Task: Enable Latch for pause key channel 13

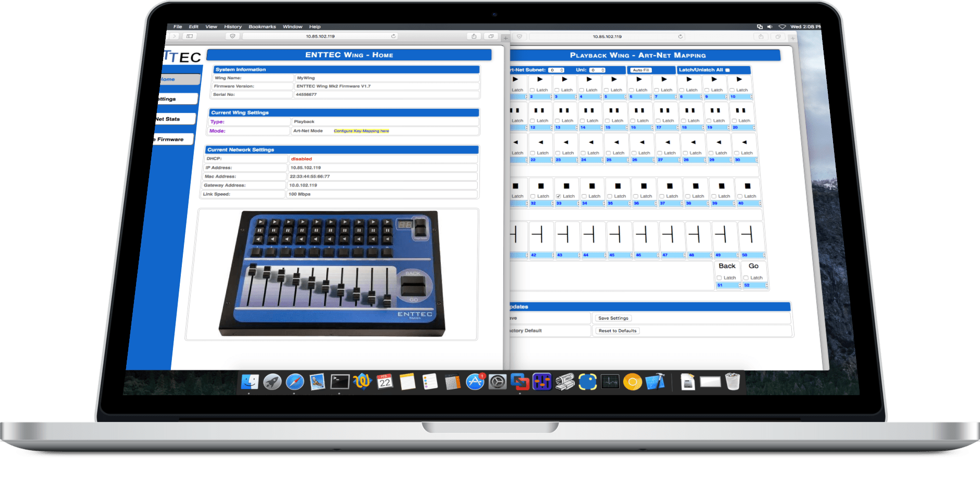Action: click(x=557, y=121)
